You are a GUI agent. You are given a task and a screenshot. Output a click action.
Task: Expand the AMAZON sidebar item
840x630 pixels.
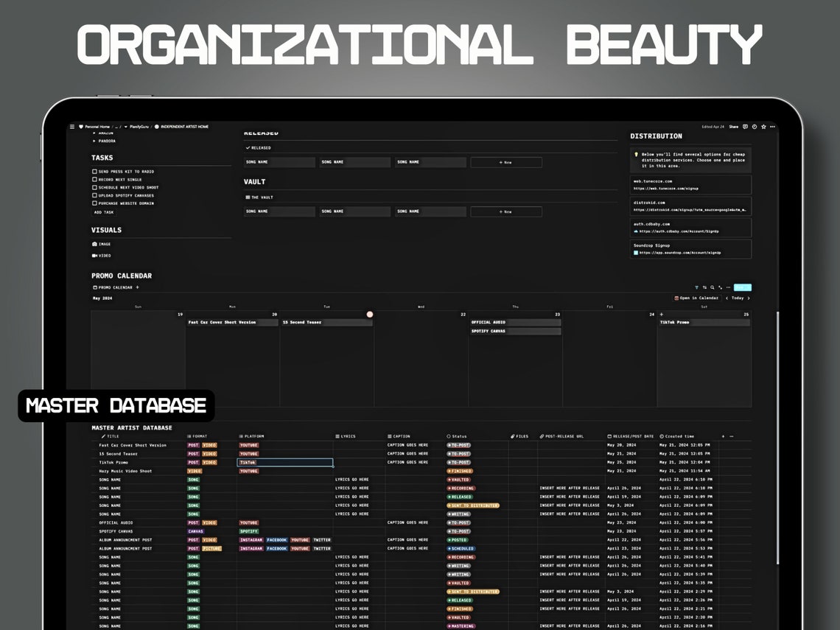coord(96,131)
